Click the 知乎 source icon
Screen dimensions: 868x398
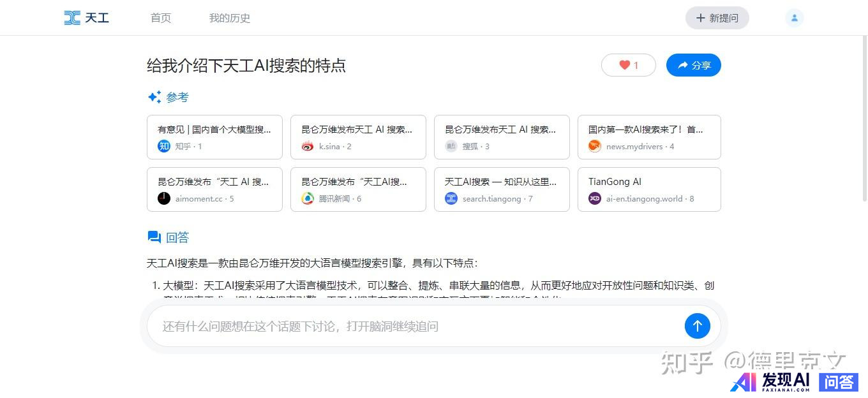[164, 146]
